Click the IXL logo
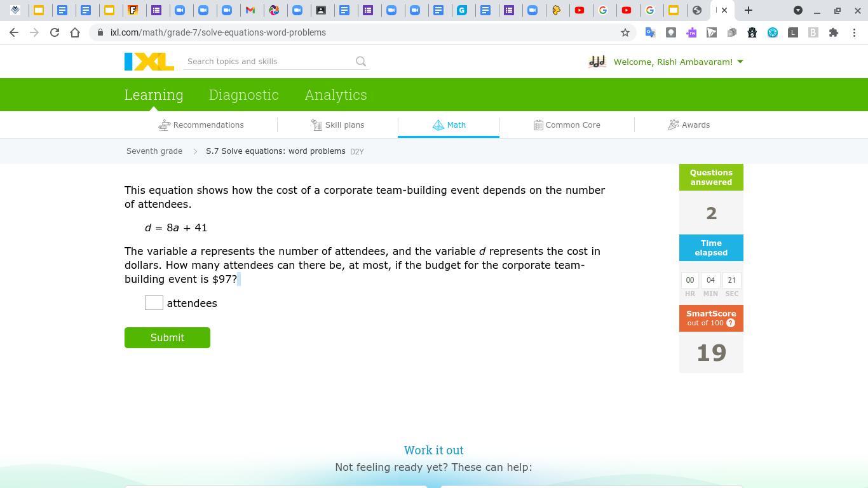This screenshot has width=868, height=488. (149, 62)
